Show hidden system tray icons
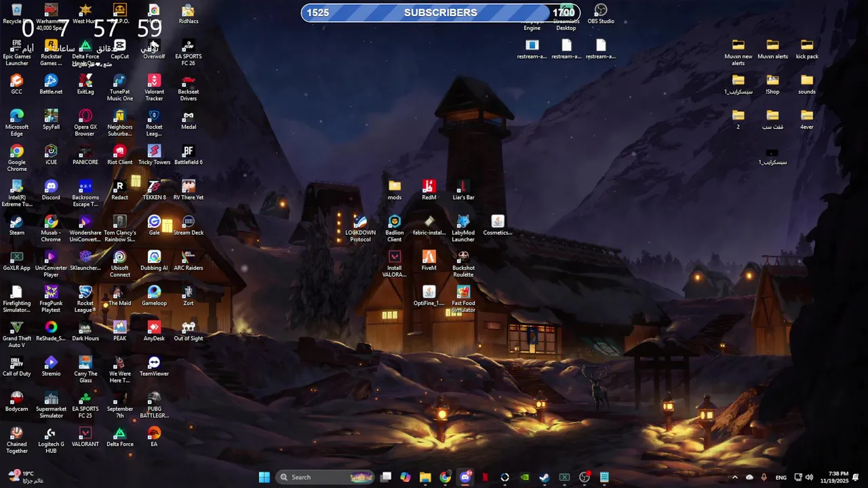 734,477
